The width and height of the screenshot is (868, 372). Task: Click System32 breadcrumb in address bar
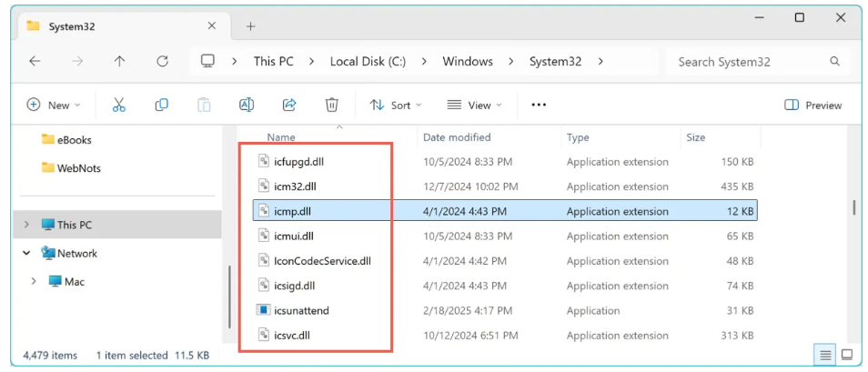pyautogui.click(x=555, y=62)
